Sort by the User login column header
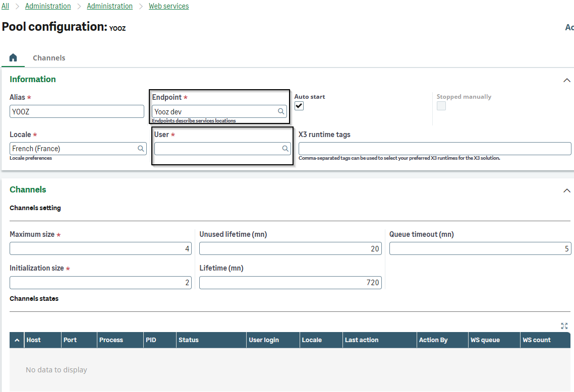Screen dimensions: 574x392 273,340
